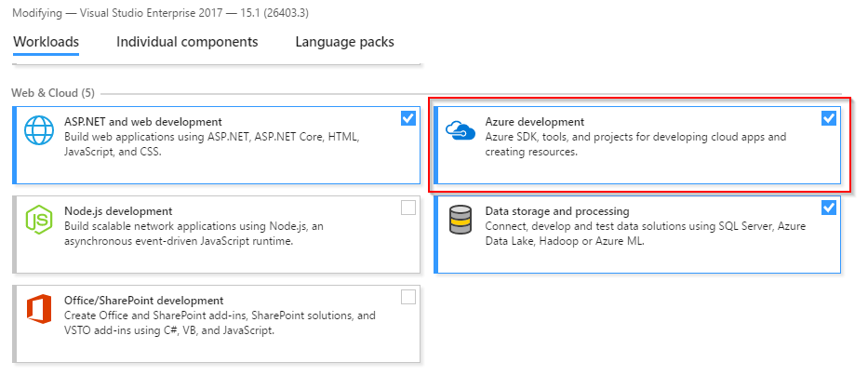The image size is (868, 376).
Task: Click the Azure cloud icon
Action: click(461, 131)
